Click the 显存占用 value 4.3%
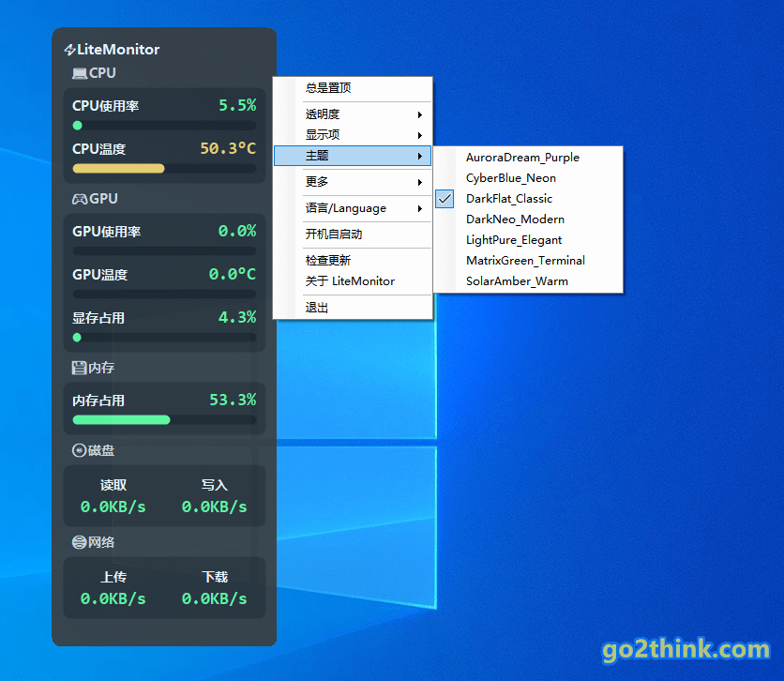The image size is (784, 681). click(237, 317)
